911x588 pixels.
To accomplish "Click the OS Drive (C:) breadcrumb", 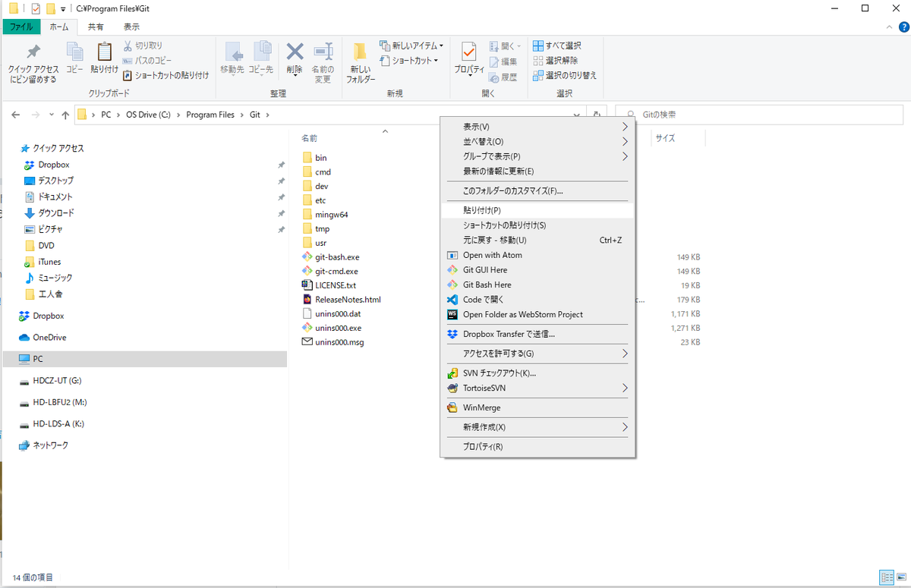I will 148,115.
